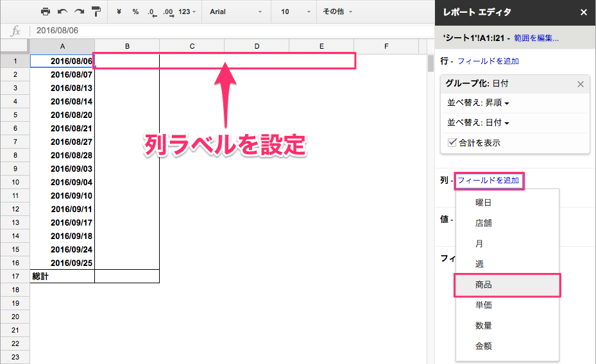Select column F header
596x364 pixels.
pyautogui.click(x=386, y=46)
